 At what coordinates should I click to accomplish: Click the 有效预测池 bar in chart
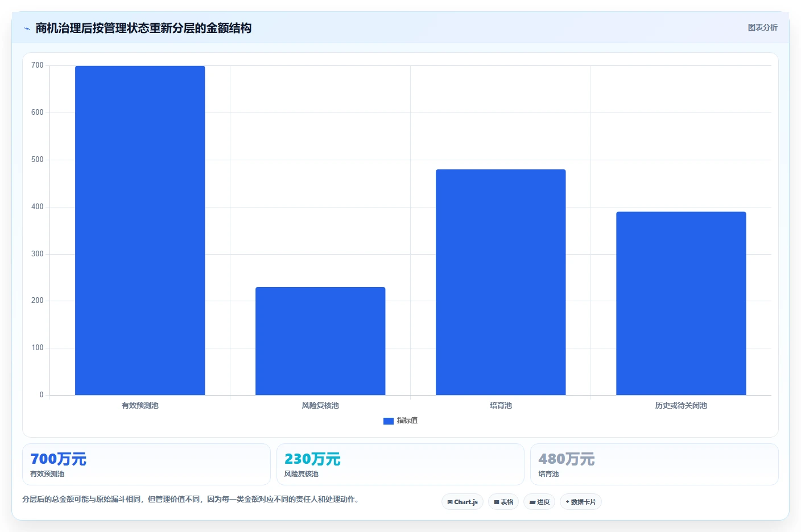point(140,230)
